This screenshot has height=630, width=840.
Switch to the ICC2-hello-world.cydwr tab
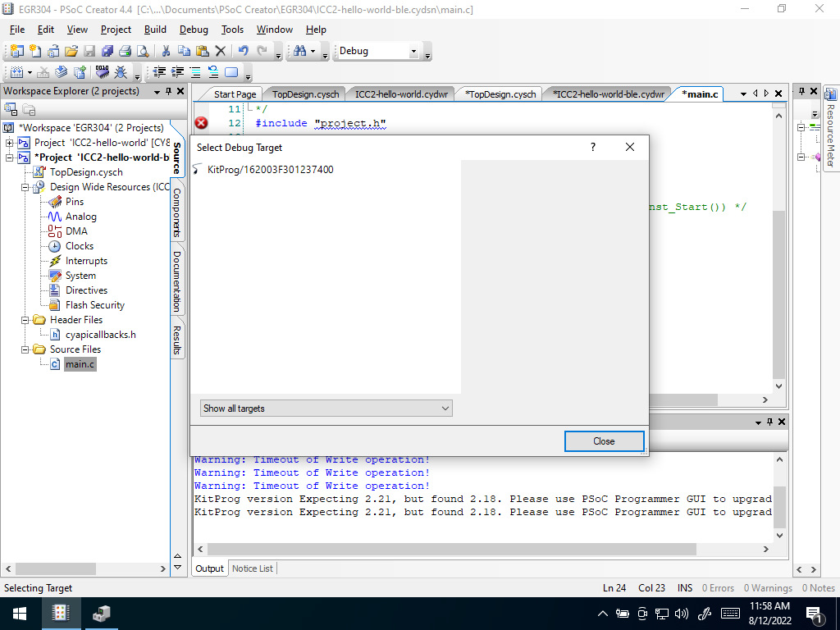tap(401, 94)
